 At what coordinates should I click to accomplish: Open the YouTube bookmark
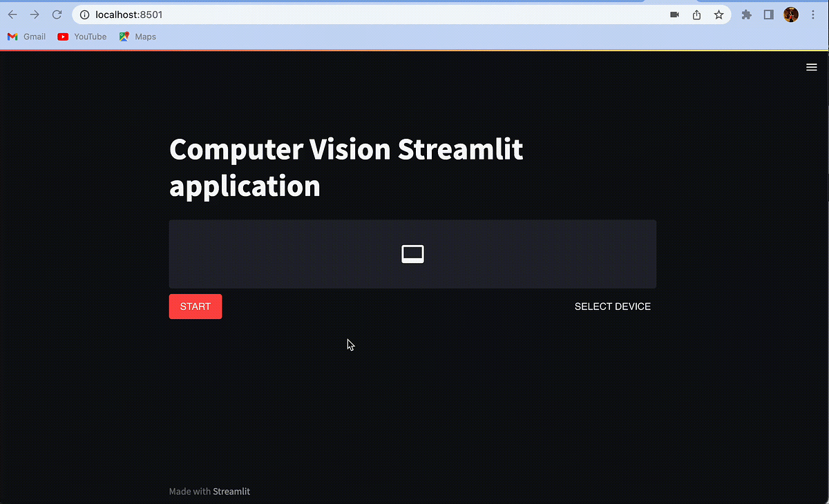82,37
